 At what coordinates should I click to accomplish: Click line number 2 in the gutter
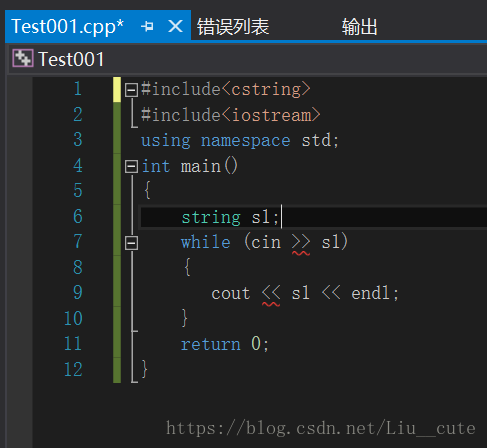coord(78,114)
